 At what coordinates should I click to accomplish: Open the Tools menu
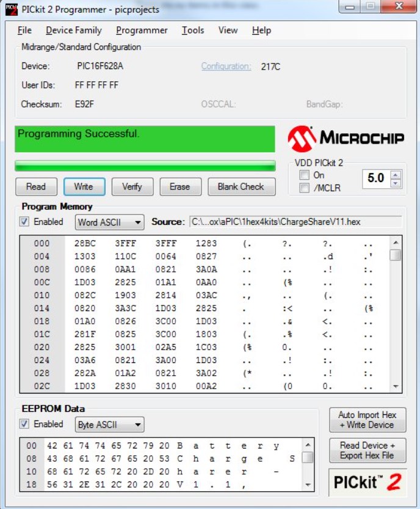click(x=193, y=31)
